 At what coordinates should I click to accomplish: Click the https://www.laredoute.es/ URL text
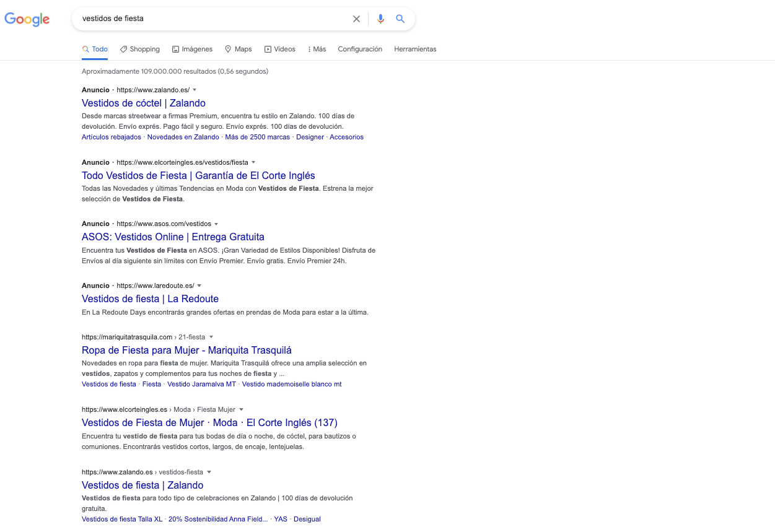[155, 286]
